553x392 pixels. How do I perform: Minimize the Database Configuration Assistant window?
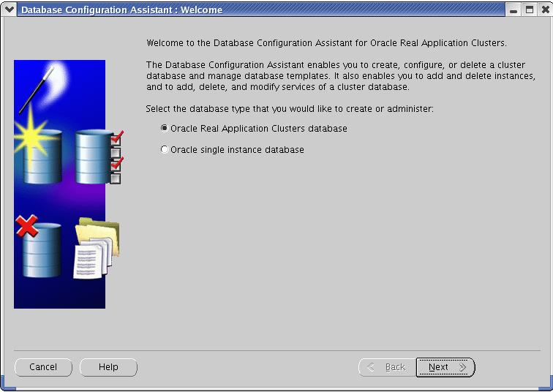[x=515, y=10]
